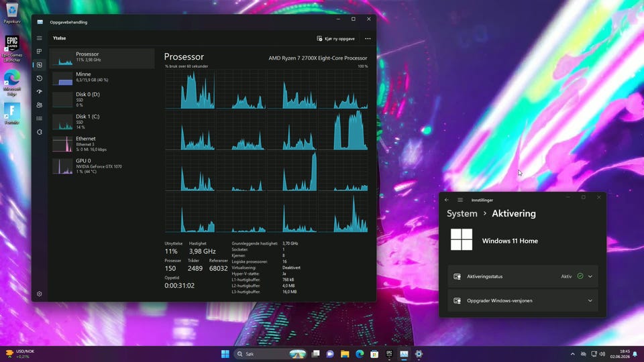
Task: Click the handles count 68032
Action: tap(218, 268)
